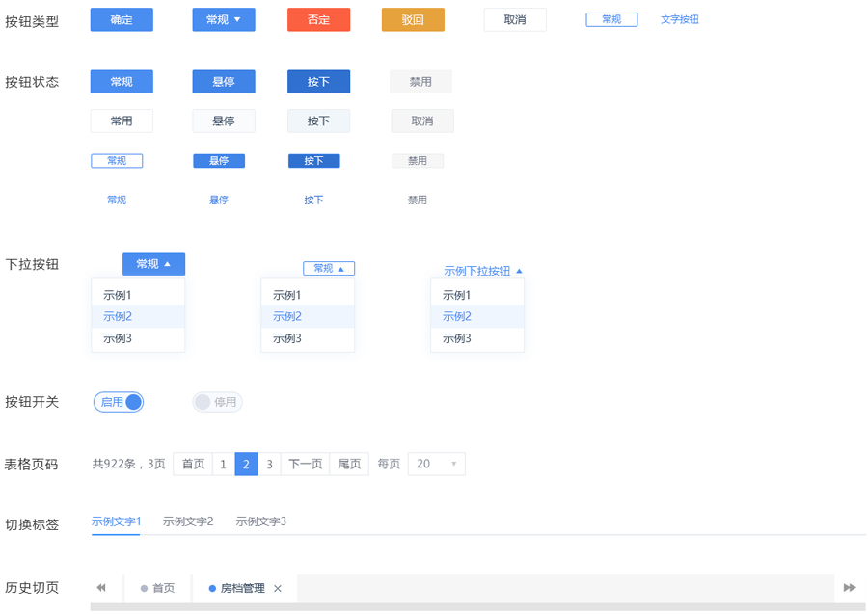Open the blue 常规 dropdown in button types row
868x614 pixels.
(223, 19)
